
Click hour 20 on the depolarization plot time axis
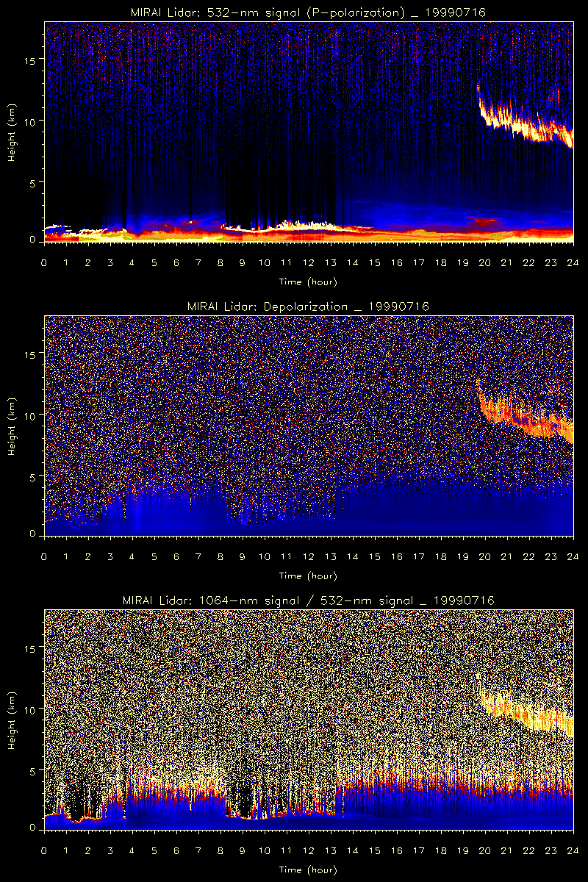click(x=485, y=556)
